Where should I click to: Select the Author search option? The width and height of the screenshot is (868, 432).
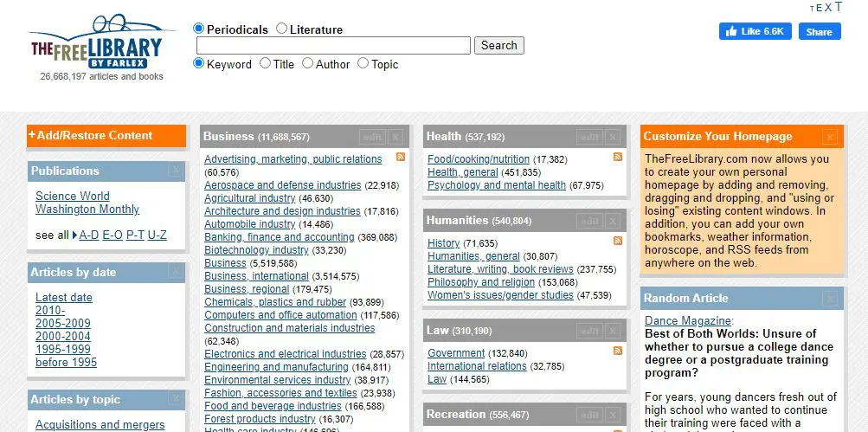point(307,63)
